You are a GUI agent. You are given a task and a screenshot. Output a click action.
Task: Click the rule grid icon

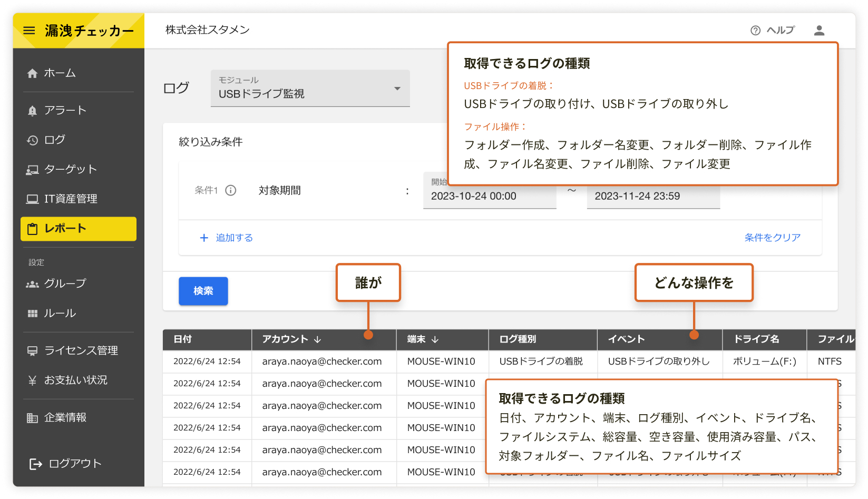pos(33,314)
